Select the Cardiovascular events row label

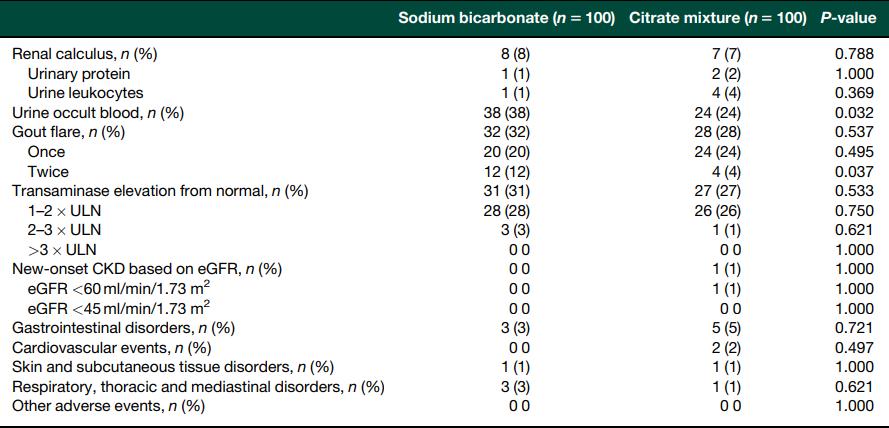pyautogui.click(x=111, y=347)
